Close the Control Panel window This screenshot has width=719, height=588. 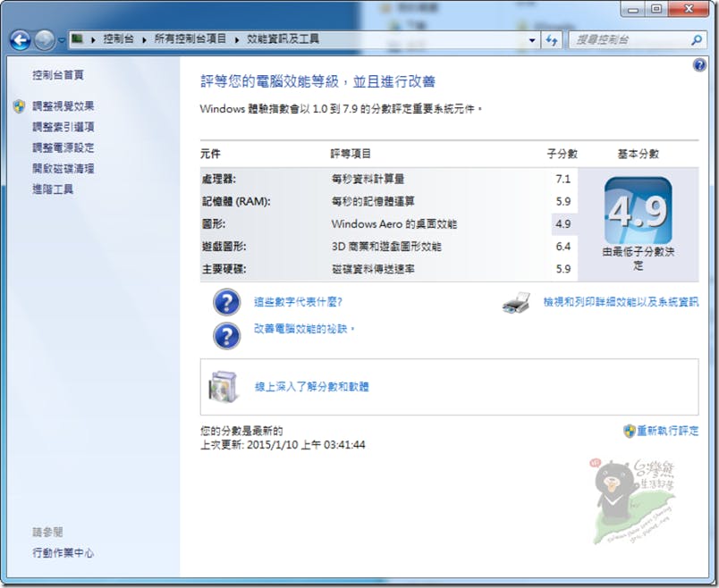coord(689,9)
